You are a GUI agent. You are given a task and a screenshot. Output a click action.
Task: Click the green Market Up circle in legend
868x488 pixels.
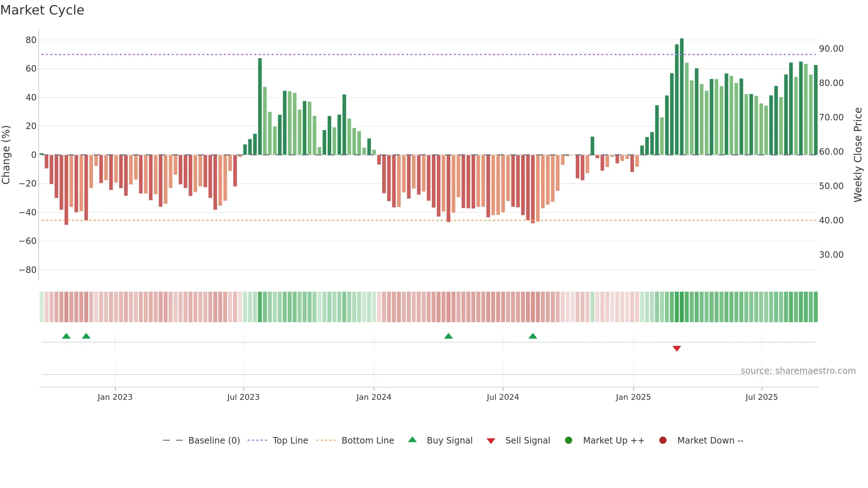(569, 440)
